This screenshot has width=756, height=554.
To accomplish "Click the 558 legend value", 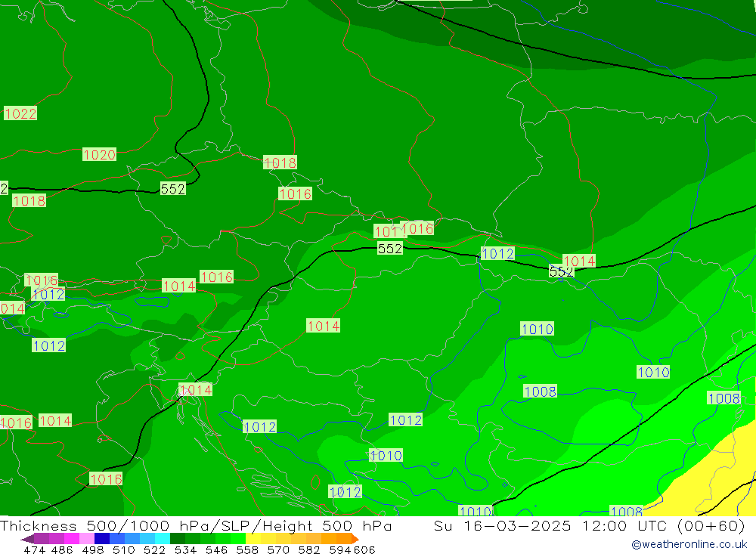I will [247, 549].
